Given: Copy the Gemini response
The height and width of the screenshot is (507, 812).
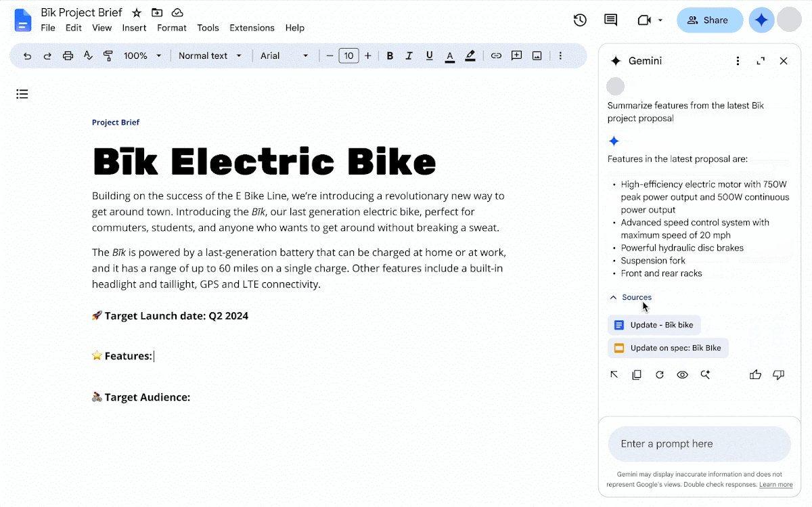Looking at the screenshot, I should (x=637, y=375).
